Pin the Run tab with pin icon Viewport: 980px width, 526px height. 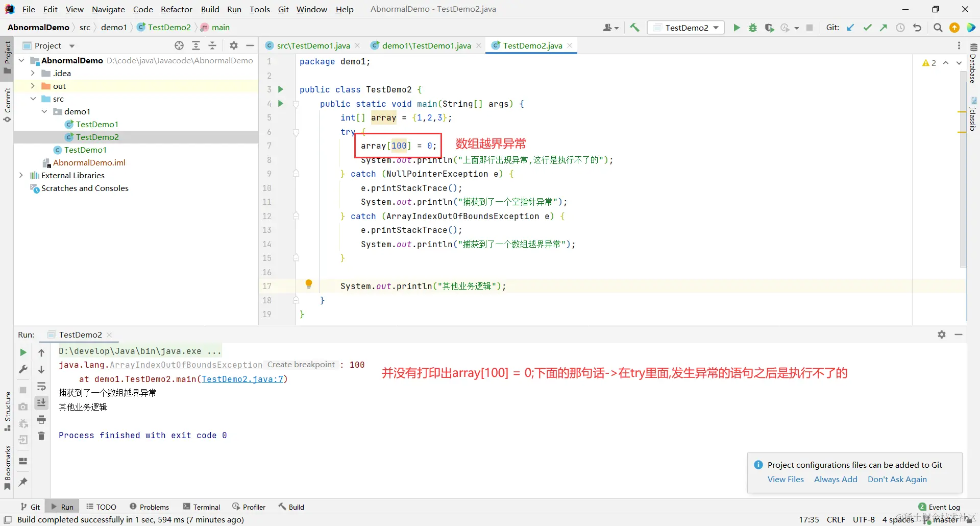(x=23, y=482)
